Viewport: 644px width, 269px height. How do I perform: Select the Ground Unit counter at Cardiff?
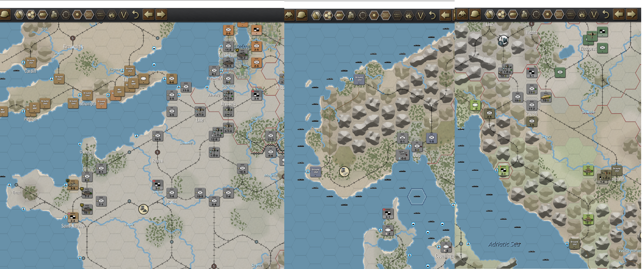pyautogui.click(x=31, y=63)
